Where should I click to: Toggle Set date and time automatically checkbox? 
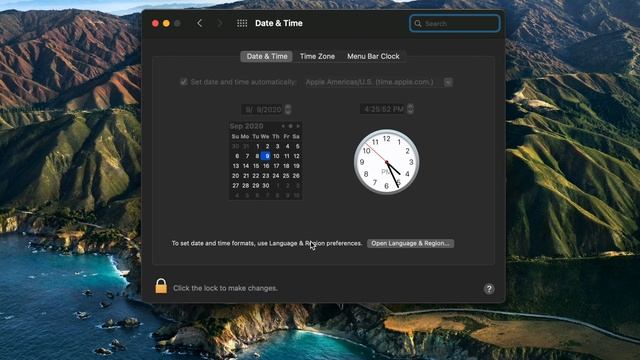pos(184,82)
